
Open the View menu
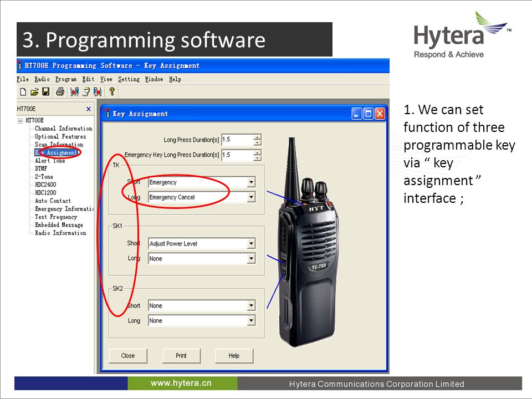(106, 79)
